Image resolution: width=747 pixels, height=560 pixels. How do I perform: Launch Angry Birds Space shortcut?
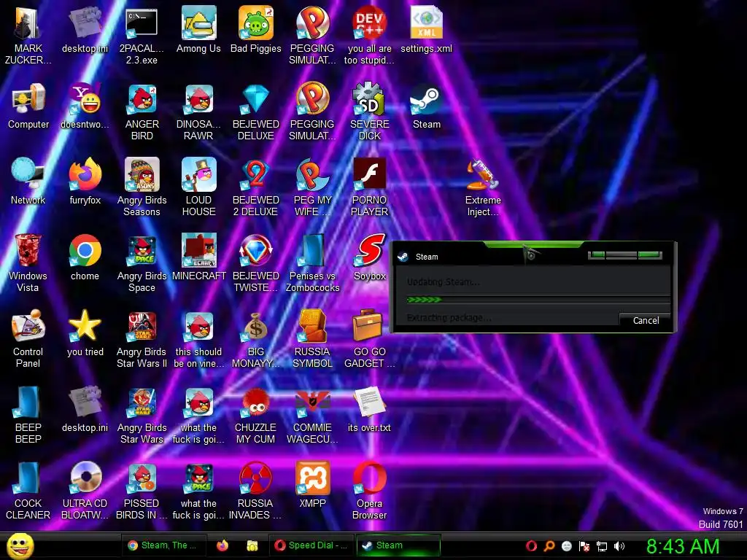(142, 262)
